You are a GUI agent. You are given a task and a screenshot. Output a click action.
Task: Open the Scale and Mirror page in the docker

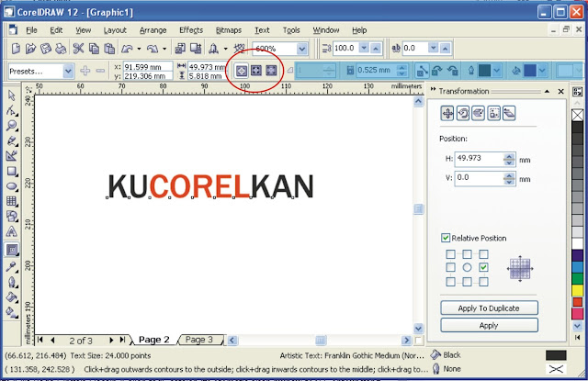[478, 113]
